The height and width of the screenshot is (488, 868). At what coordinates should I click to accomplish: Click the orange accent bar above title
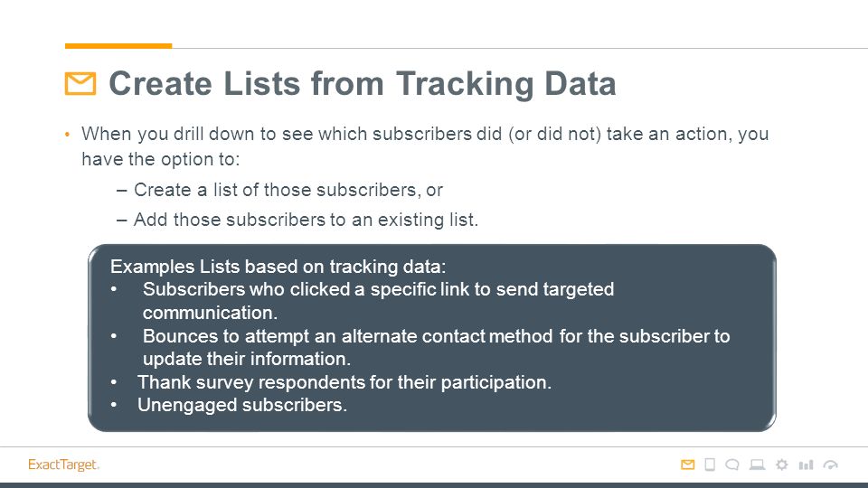click(x=118, y=46)
